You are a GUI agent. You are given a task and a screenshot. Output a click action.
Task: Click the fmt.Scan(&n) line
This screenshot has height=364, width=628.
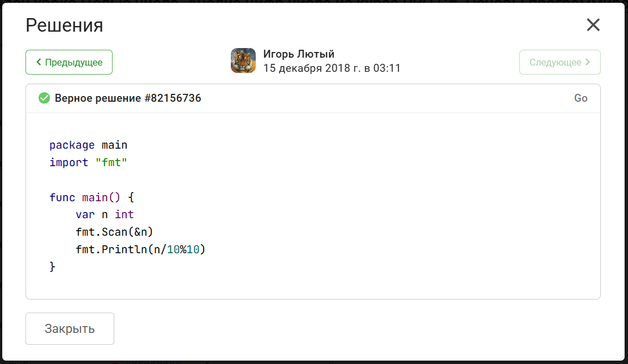114,232
